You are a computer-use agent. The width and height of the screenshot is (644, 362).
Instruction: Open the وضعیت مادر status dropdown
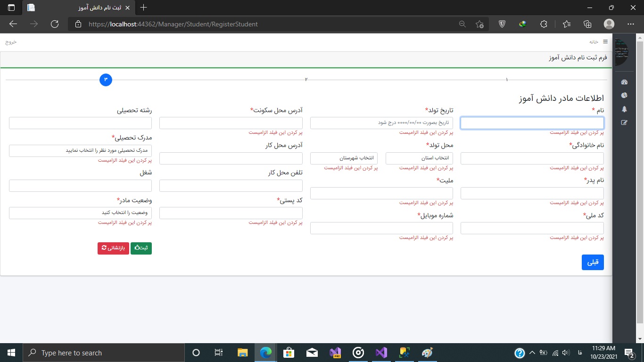pos(80,213)
